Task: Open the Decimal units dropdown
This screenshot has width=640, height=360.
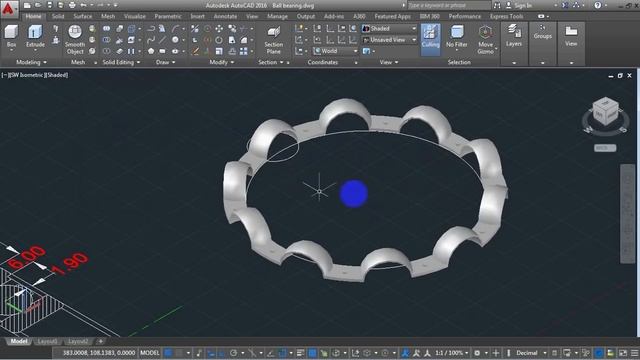Action: coord(530,353)
